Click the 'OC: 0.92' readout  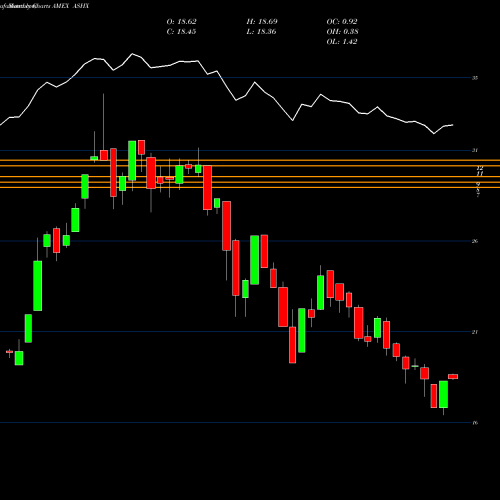tap(342, 22)
